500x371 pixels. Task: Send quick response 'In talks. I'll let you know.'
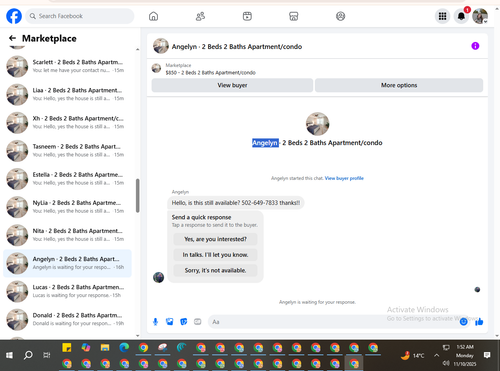point(215,255)
